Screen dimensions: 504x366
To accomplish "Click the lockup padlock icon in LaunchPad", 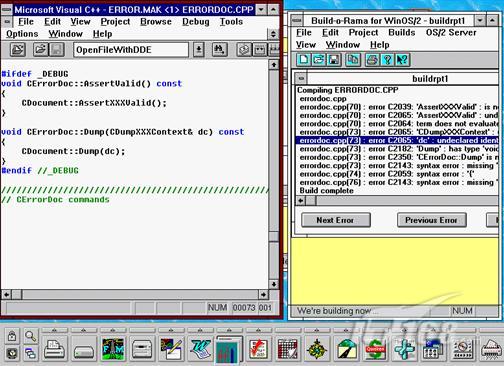I will (12, 336).
